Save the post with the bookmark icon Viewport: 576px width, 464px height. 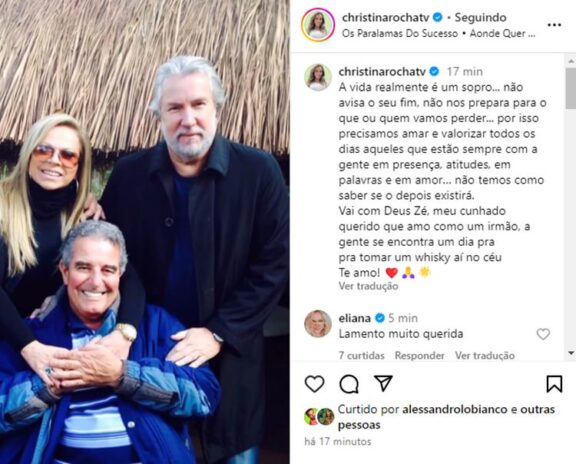coord(554,384)
